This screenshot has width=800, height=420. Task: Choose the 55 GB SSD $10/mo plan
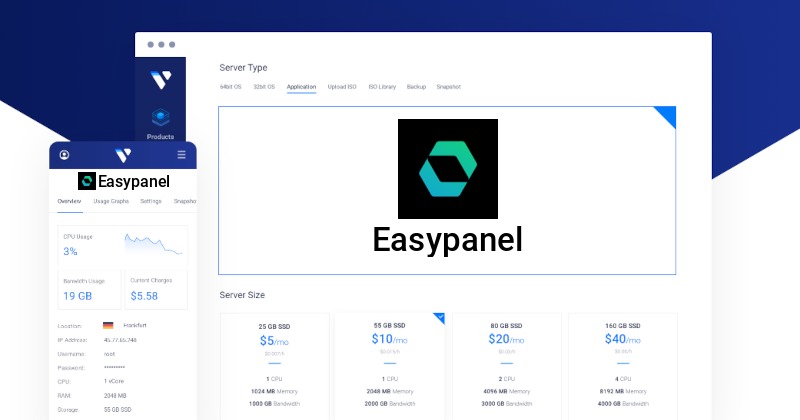(390, 366)
